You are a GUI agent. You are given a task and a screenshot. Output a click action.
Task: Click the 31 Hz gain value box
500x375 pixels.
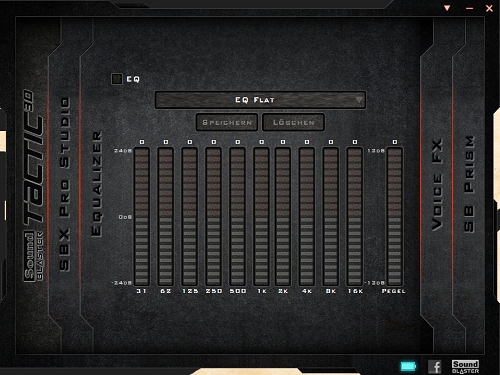[x=142, y=142]
